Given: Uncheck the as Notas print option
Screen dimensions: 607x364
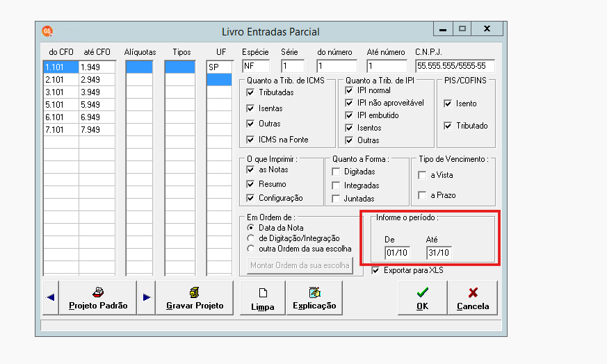Looking at the screenshot, I should tap(250, 169).
